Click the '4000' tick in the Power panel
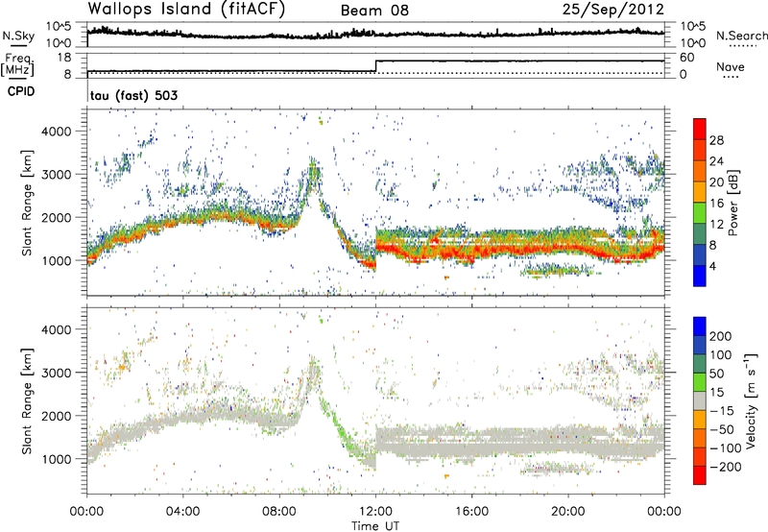 coord(56,132)
